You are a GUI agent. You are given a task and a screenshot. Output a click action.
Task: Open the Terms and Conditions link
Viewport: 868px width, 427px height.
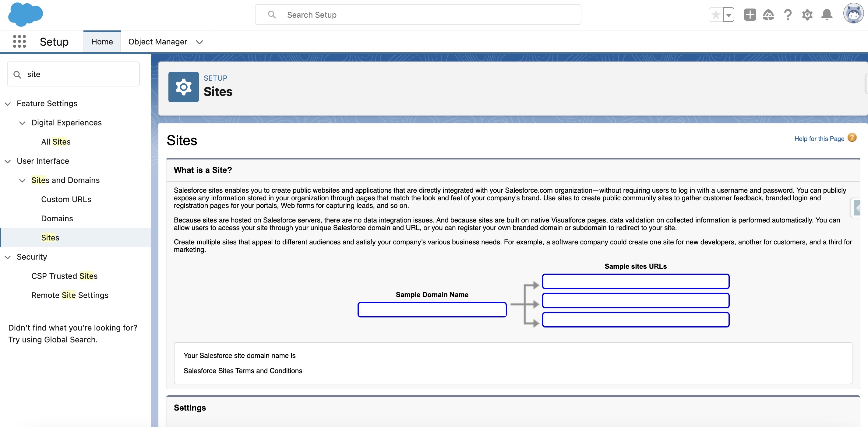(x=269, y=371)
